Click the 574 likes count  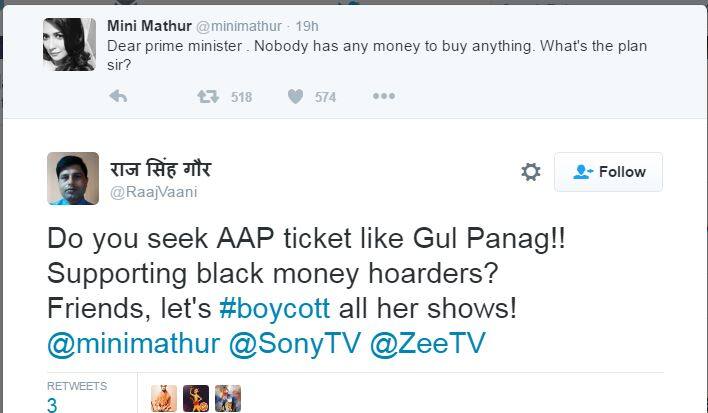point(325,97)
